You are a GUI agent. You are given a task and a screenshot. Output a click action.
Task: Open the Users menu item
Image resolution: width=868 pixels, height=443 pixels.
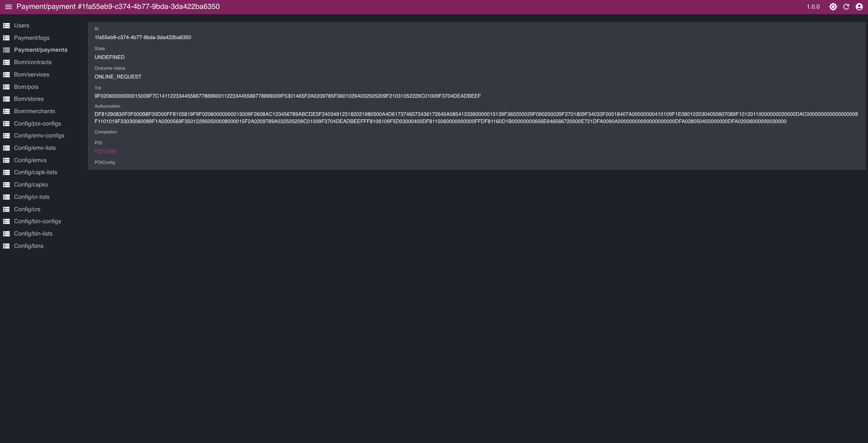point(22,25)
